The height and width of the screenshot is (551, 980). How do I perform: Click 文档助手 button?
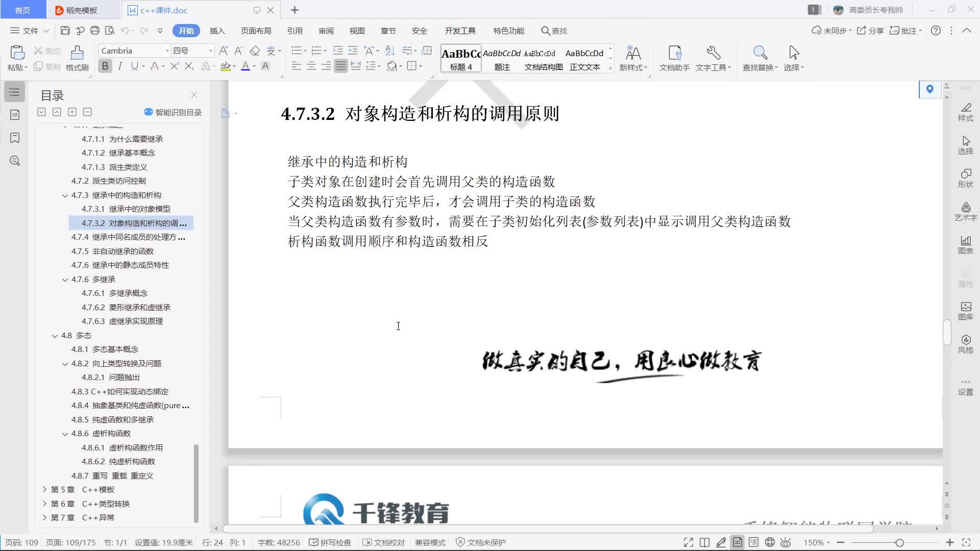pyautogui.click(x=674, y=59)
